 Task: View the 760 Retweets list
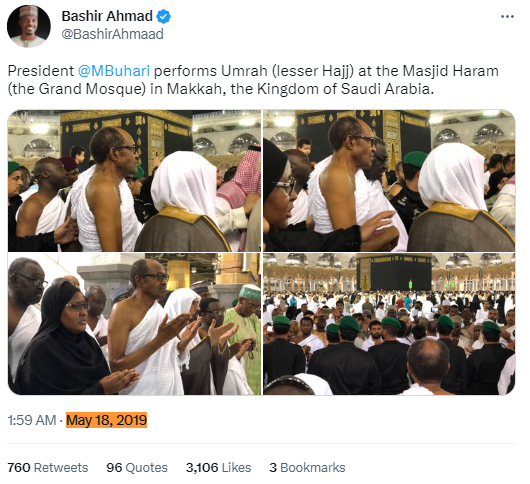coord(48,467)
